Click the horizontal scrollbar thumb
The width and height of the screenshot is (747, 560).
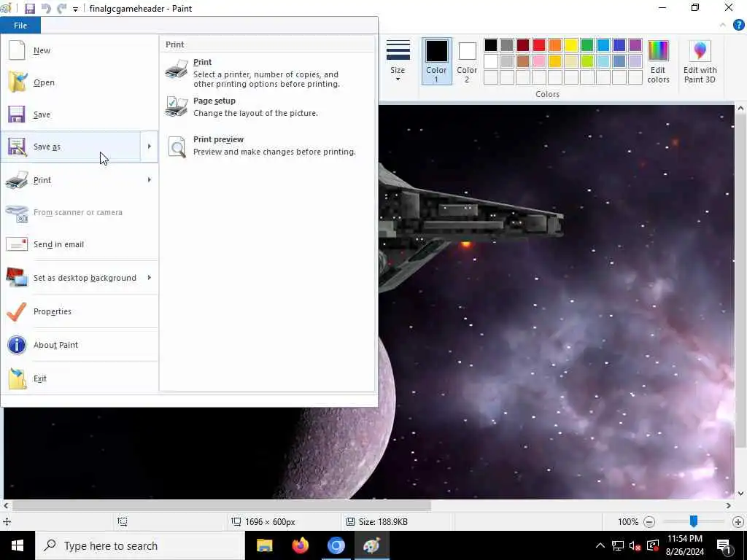click(x=222, y=505)
